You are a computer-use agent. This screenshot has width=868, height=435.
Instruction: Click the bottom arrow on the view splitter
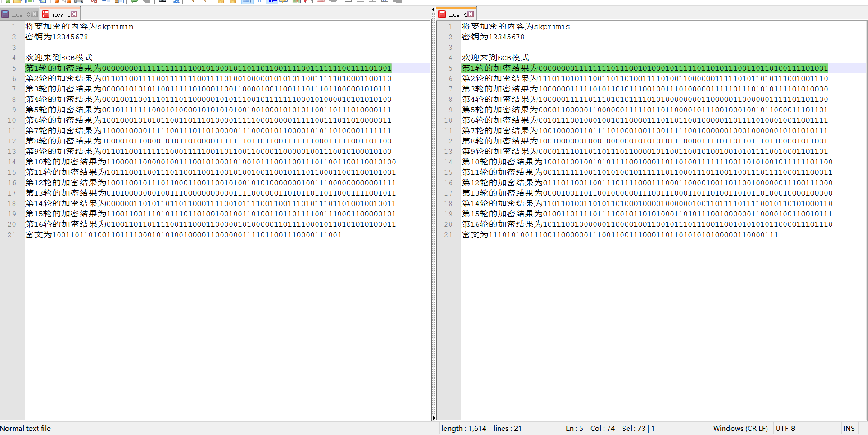[434, 418]
